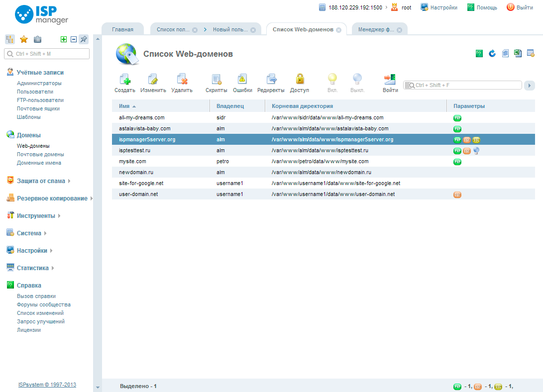Click the SSL badge on ispmanager5server.org row
The image size is (543, 392).
click(x=476, y=140)
